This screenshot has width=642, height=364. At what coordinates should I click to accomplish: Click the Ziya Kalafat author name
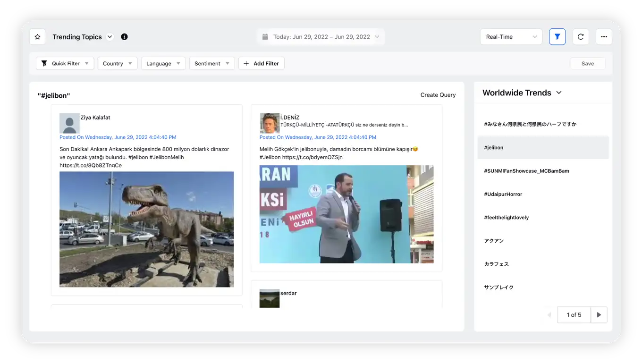pos(95,118)
